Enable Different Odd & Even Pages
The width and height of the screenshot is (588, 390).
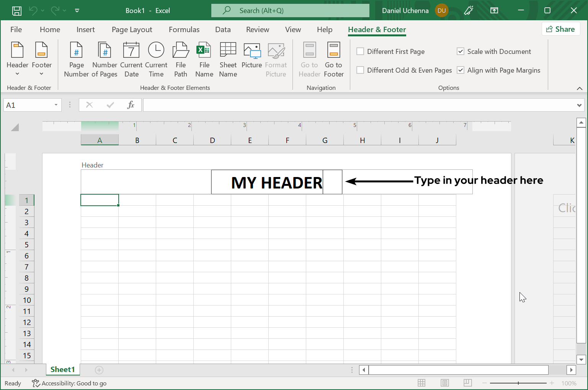pyautogui.click(x=360, y=70)
